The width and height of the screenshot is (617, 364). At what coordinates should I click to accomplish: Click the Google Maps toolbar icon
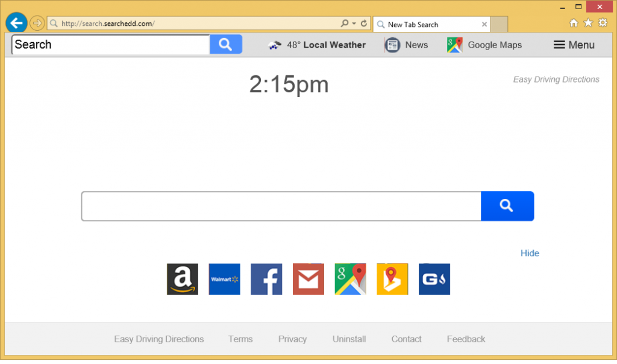(x=454, y=45)
